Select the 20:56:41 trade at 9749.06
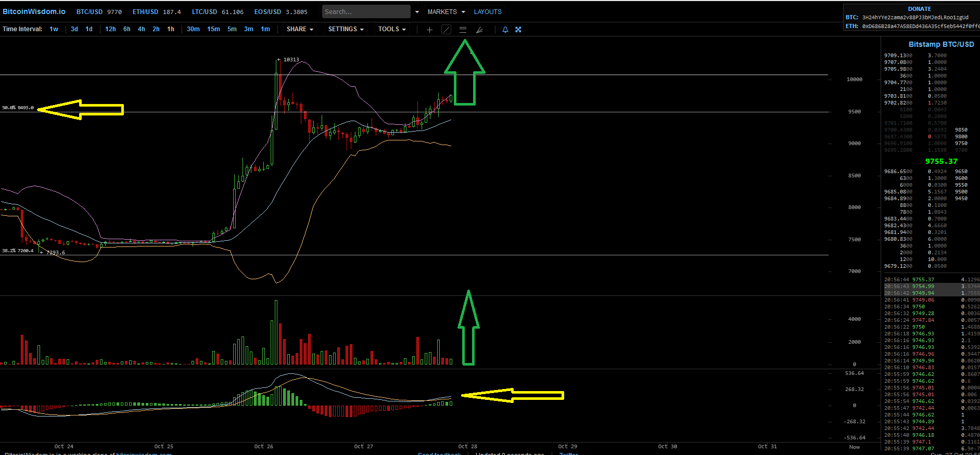 pos(932,300)
